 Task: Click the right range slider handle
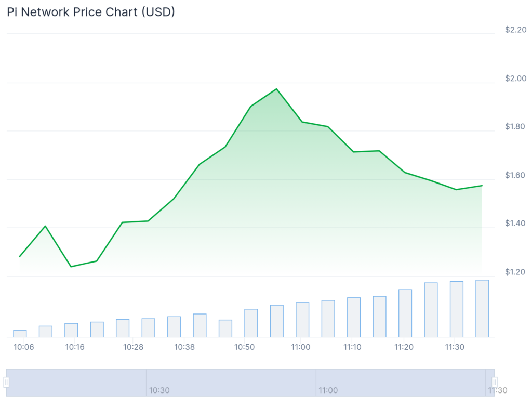(495, 382)
